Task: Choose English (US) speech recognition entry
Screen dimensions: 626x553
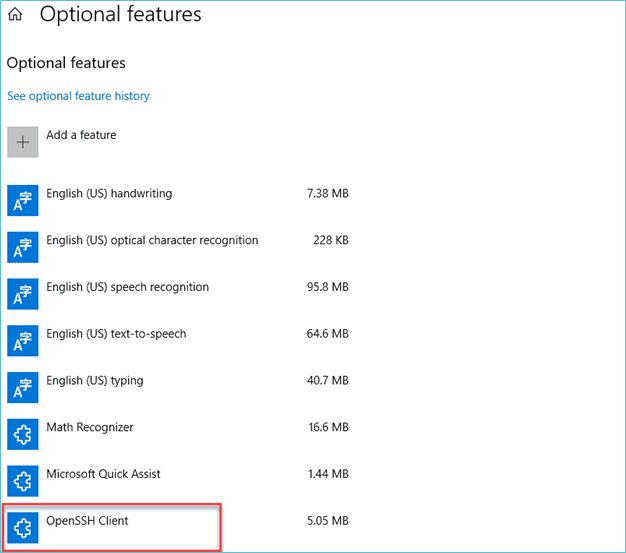Action: click(x=127, y=287)
